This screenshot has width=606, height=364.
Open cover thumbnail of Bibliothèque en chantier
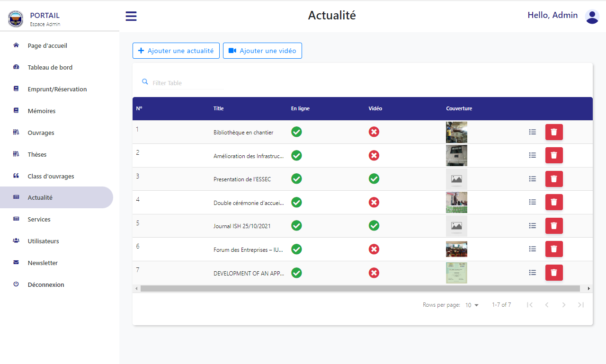point(456,132)
